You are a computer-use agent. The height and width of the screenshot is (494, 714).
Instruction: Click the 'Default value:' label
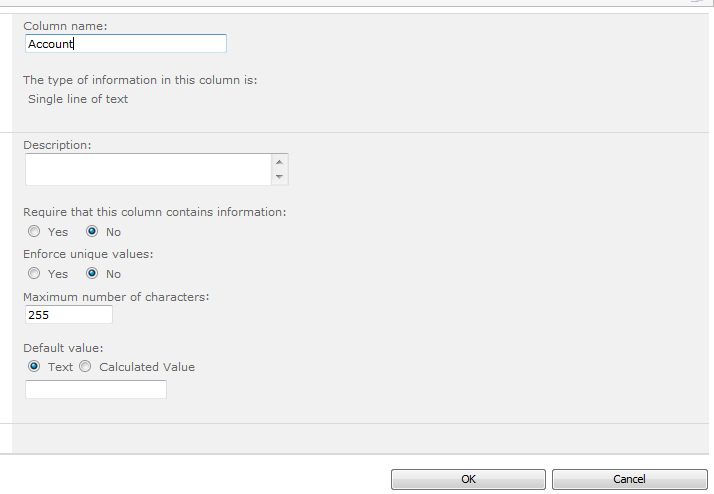click(63, 348)
